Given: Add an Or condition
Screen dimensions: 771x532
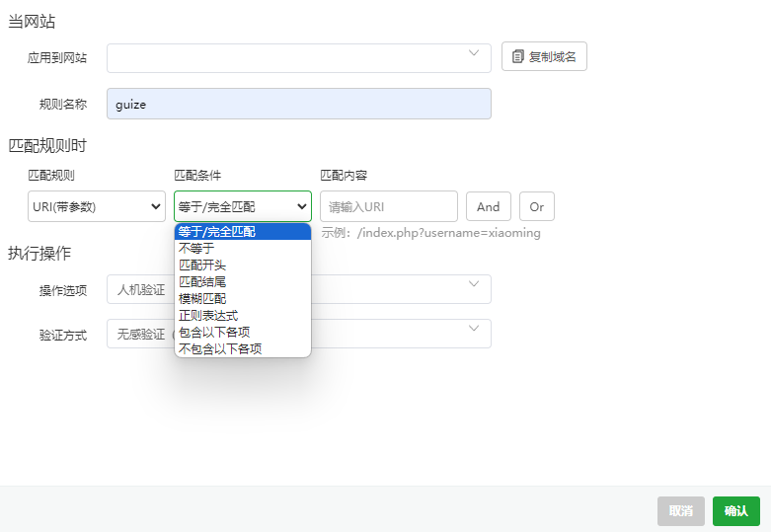Looking at the screenshot, I should coord(536,206).
